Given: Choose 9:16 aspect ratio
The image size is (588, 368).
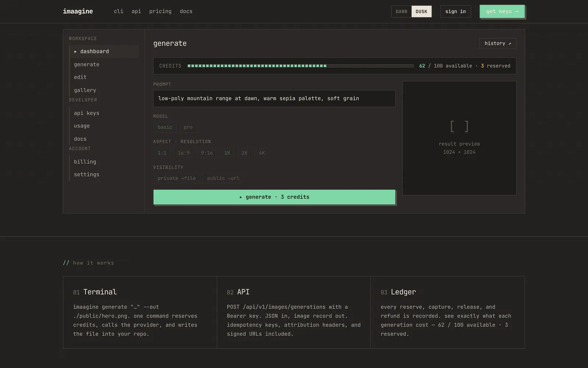Looking at the screenshot, I should pyautogui.click(x=207, y=153).
